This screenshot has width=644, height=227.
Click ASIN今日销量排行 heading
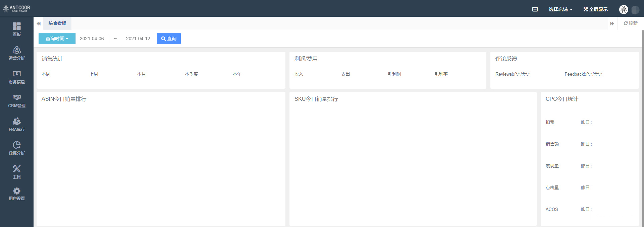(x=64, y=99)
